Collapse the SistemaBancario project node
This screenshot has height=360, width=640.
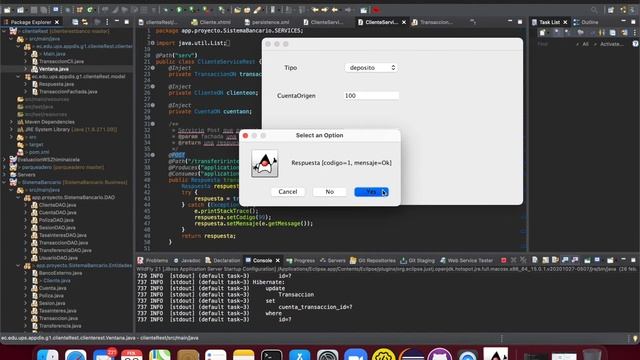(4, 182)
